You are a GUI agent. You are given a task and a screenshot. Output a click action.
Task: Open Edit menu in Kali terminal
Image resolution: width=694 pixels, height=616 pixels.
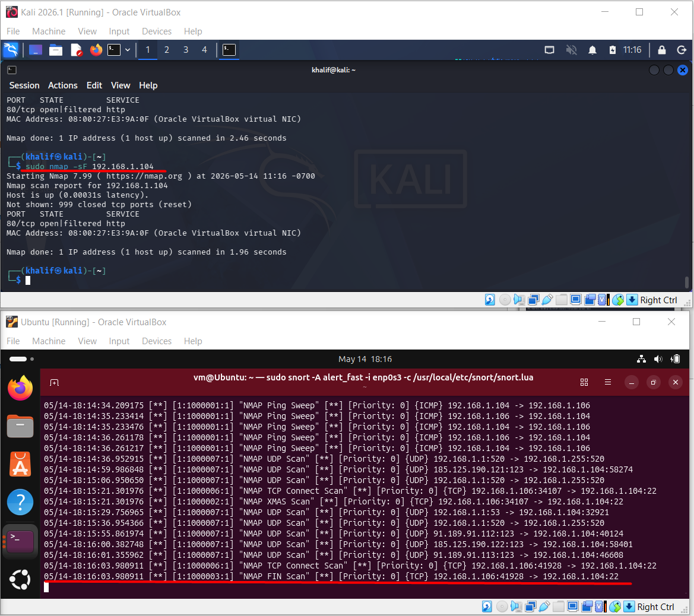coord(94,85)
